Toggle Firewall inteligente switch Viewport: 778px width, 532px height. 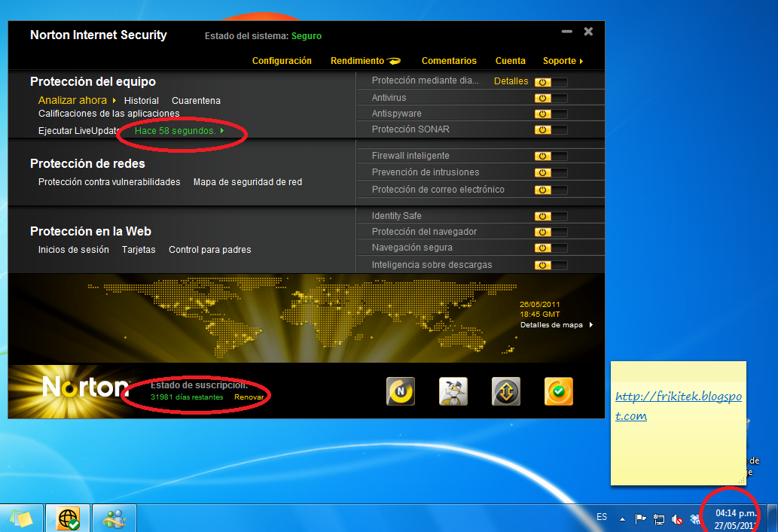click(x=551, y=157)
